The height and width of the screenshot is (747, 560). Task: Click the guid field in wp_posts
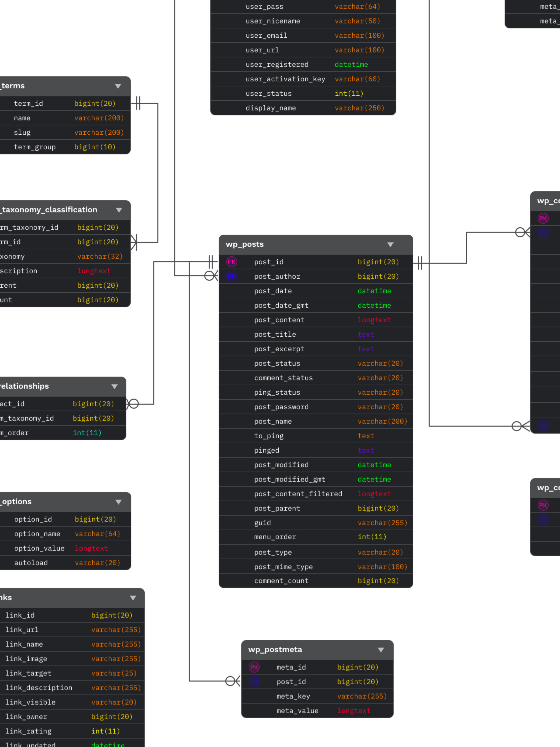pos(316,523)
